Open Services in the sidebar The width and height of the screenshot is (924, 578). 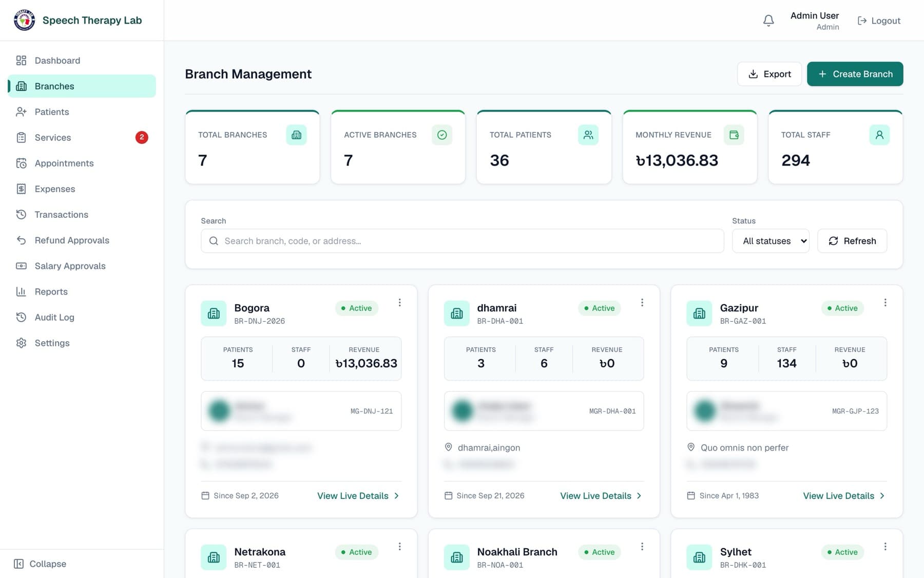(82, 138)
